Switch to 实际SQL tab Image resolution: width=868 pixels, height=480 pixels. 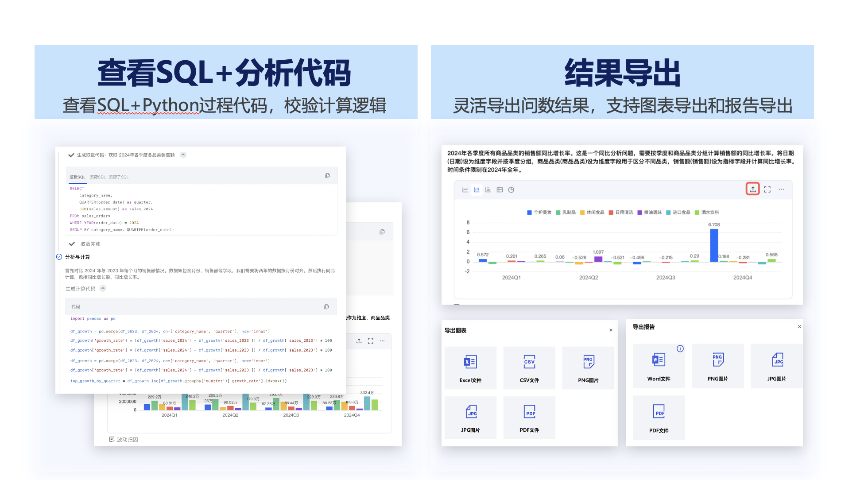tap(97, 177)
